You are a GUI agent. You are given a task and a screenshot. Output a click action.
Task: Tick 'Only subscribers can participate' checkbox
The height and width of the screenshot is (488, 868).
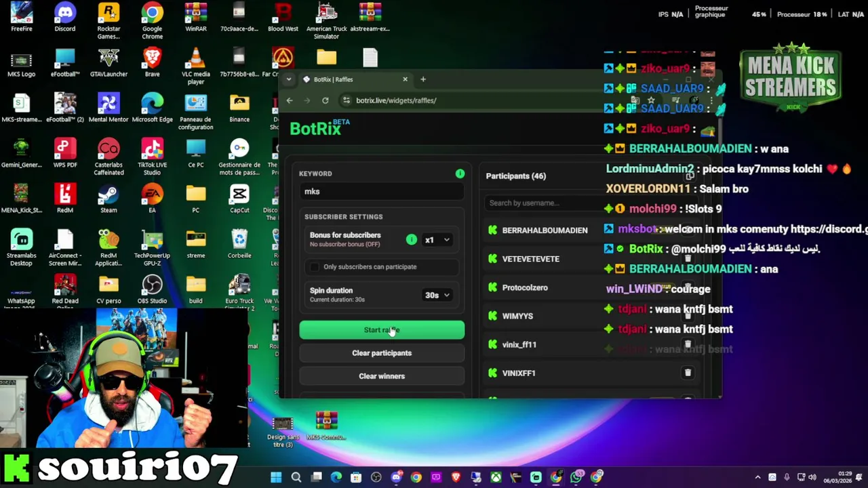pyautogui.click(x=314, y=267)
